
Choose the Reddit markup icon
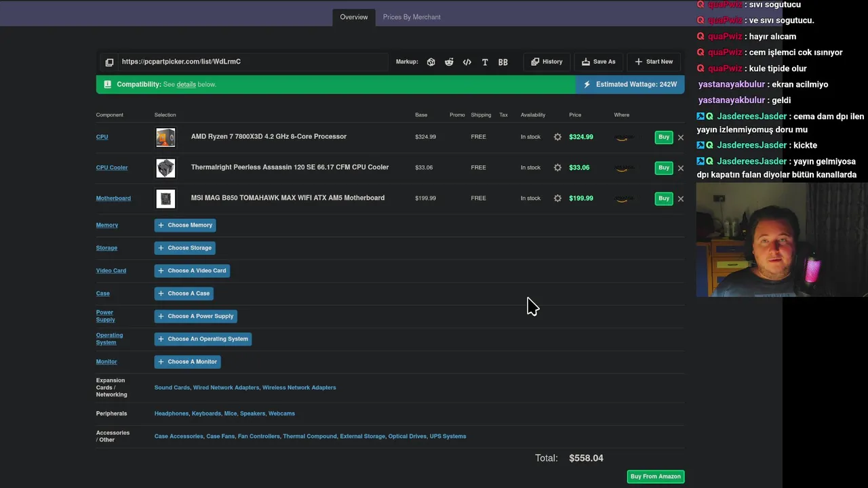click(449, 62)
